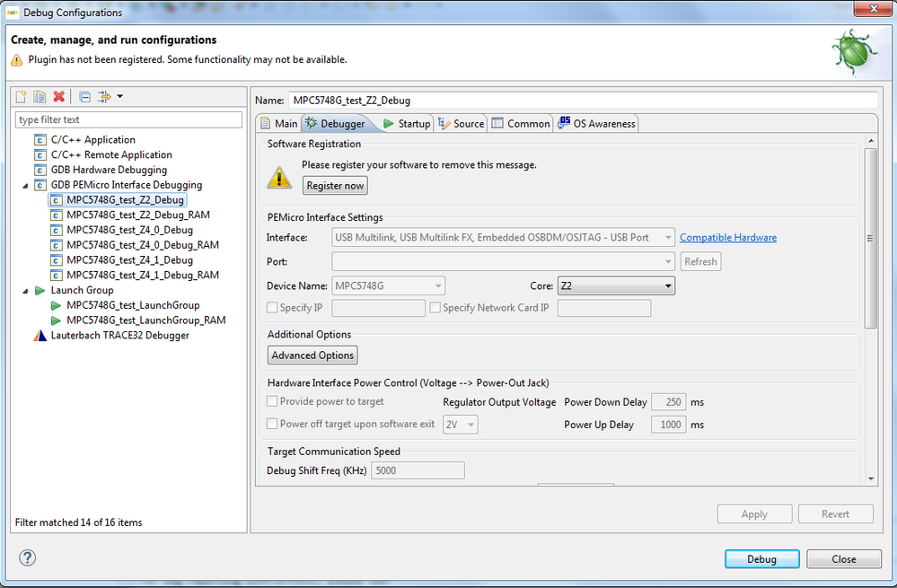Image resolution: width=897 pixels, height=588 pixels.
Task: Switch to the Debugger tab
Action: coord(337,124)
